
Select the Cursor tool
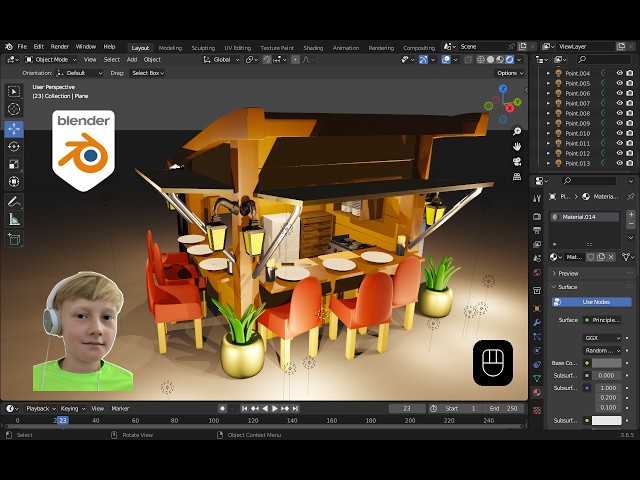[x=14, y=109]
